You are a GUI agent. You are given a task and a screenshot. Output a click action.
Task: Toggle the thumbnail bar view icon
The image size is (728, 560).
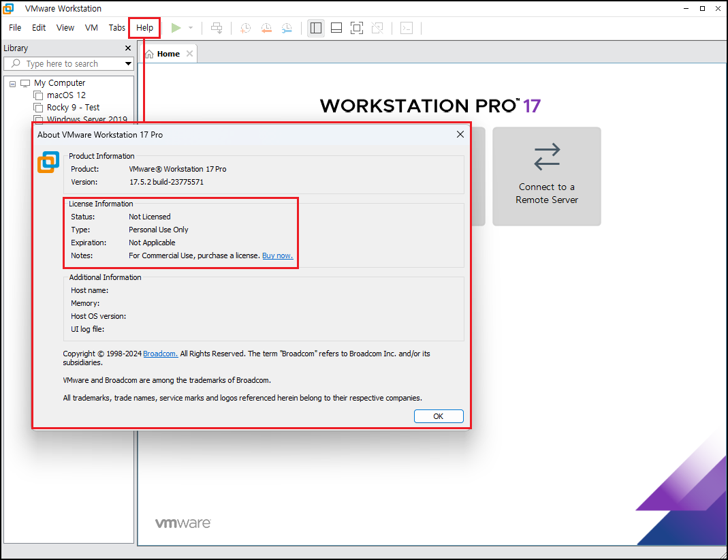pyautogui.click(x=336, y=28)
